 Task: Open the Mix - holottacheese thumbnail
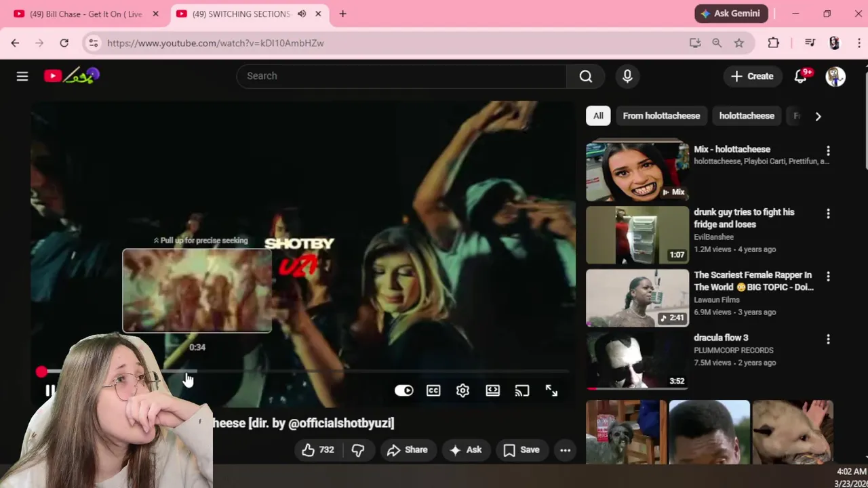click(x=637, y=172)
